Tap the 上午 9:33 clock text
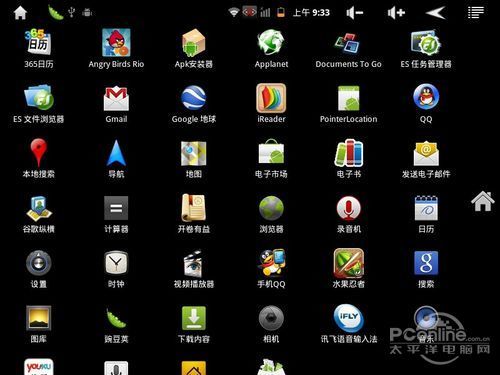Image resolution: width=500 pixels, height=375 pixels. (311, 13)
